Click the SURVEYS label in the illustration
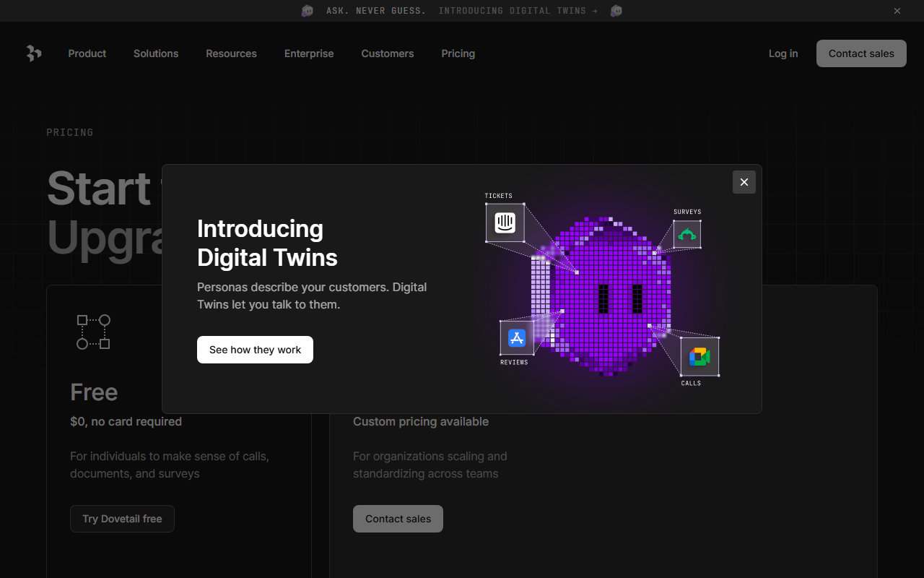 point(687,212)
